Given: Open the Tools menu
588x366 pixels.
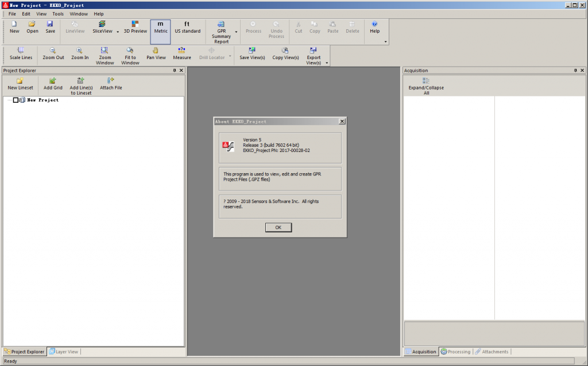Looking at the screenshot, I should point(58,14).
